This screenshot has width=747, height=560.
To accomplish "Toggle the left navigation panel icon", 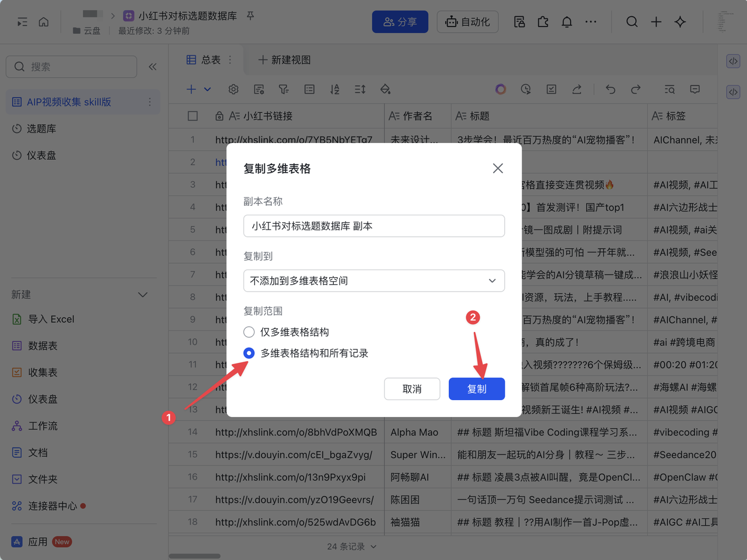I will pyautogui.click(x=22, y=22).
